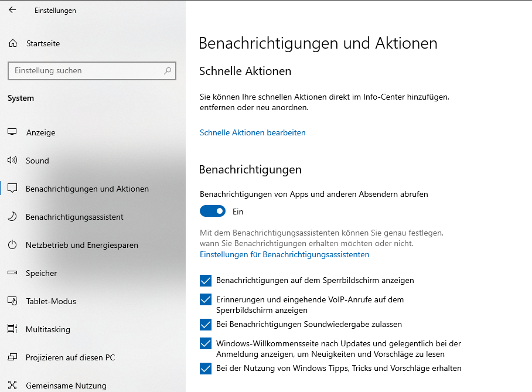
Task: Click the Sound speaker icon
Action: pyautogui.click(x=12, y=161)
